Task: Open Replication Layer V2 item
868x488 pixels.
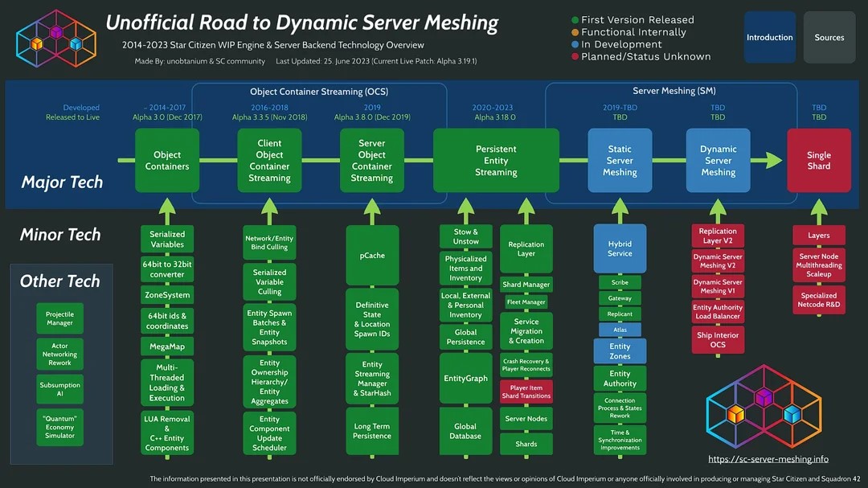Action: (x=718, y=236)
